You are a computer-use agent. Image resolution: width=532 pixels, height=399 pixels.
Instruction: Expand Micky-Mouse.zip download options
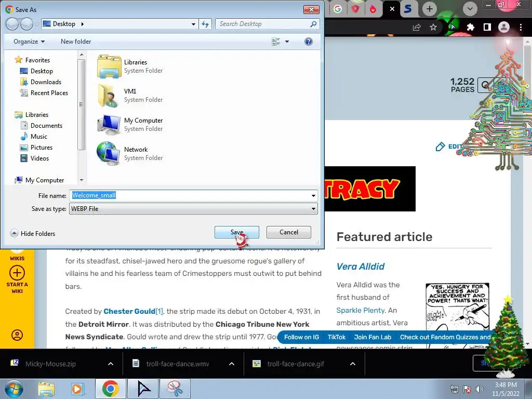[111, 364]
